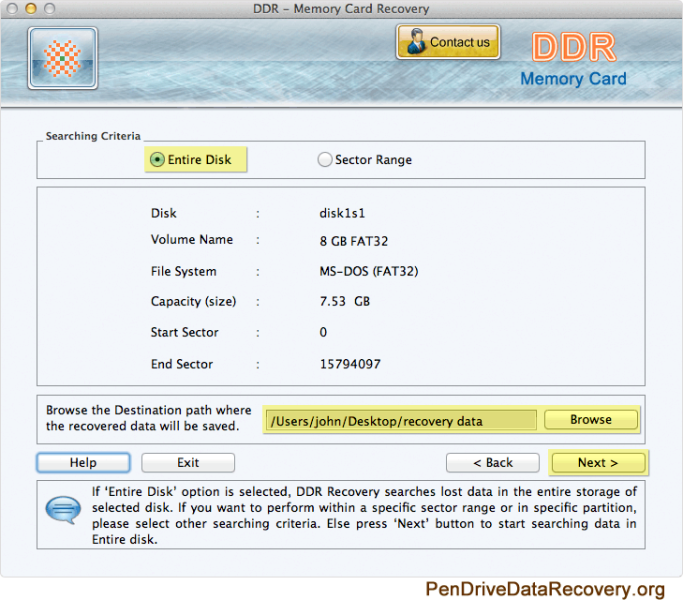This screenshot has width=683, height=600.
Task: Click the capacity value '7.53 GB'
Action: pos(345,301)
